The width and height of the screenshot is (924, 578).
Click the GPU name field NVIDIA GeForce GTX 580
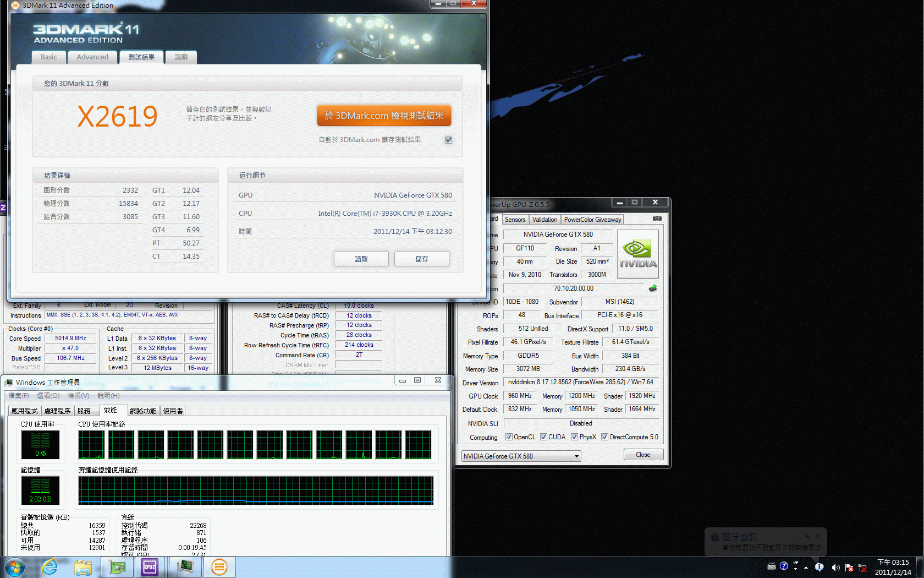558,235
